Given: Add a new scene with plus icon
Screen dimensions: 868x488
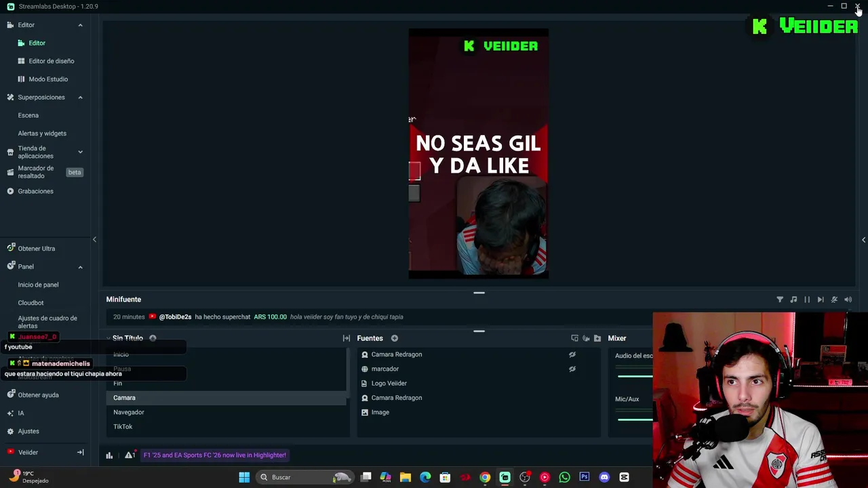Looking at the screenshot, I should point(153,338).
